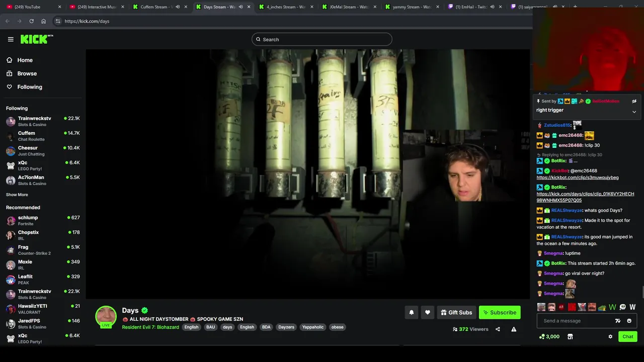Click the Days streamer avatar
Screen dimensions: 644x362
pos(106,316)
